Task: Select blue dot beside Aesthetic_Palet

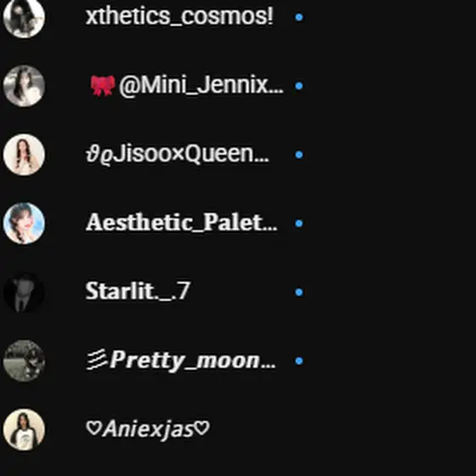Action: (299, 224)
